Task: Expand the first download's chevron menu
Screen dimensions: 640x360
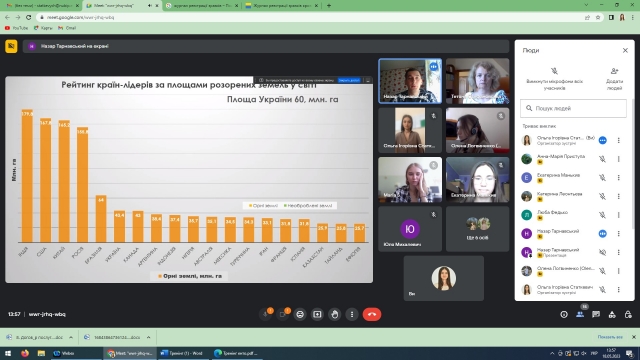Action: click(71, 337)
